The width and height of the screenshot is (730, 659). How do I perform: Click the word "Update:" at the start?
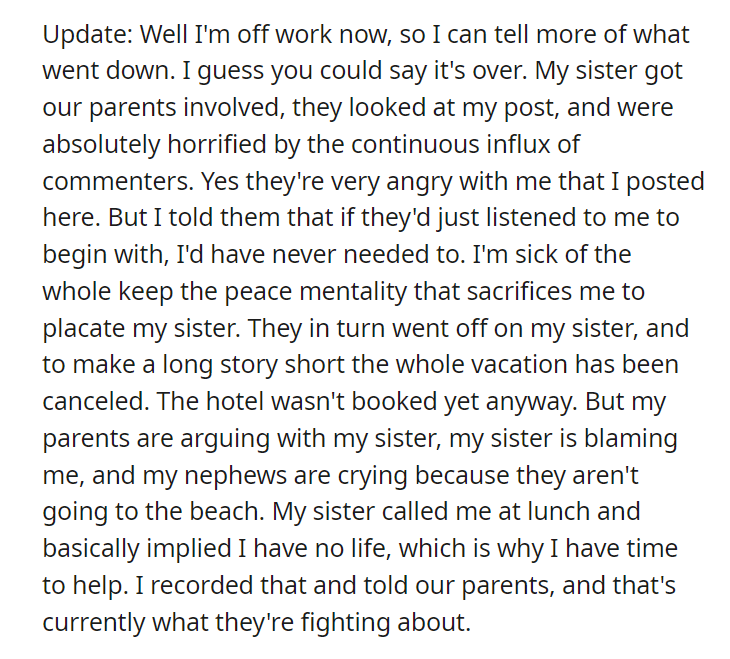tap(88, 35)
